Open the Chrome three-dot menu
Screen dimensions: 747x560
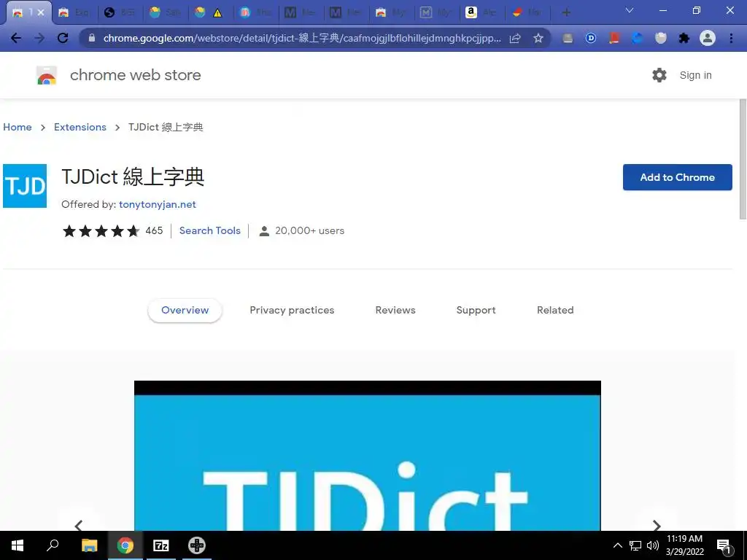pos(731,38)
